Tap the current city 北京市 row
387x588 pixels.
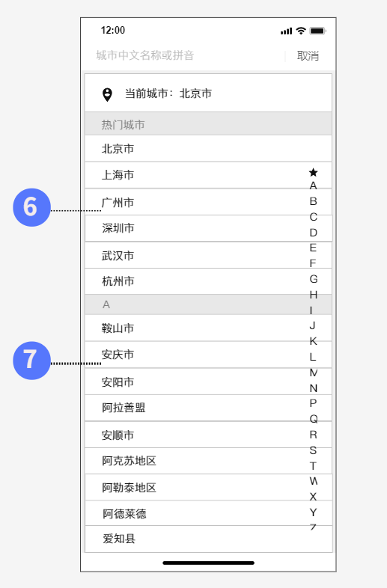click(x=208, y=93)
